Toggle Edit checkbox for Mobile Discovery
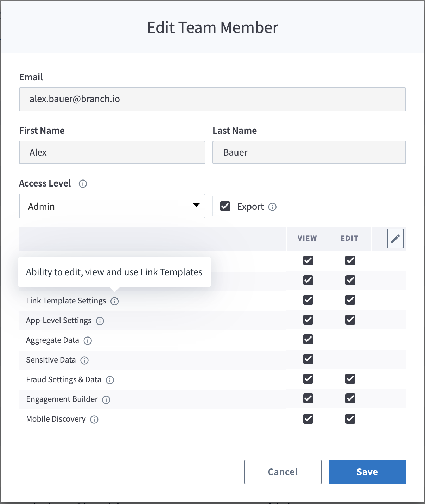The image size is (425, 504). [350, 419]
